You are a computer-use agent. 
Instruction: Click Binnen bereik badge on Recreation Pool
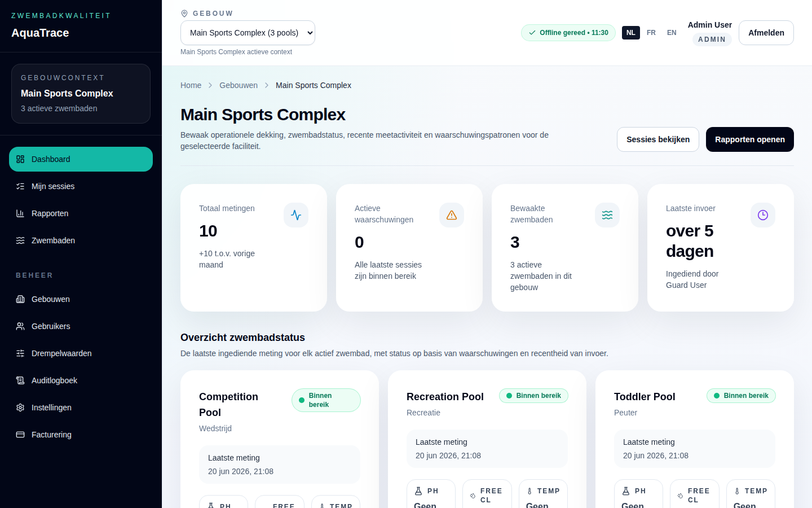[533, 396]
